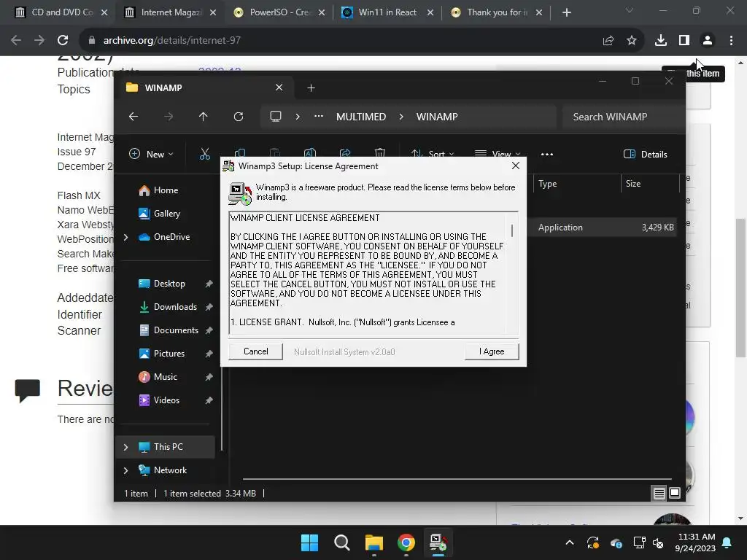Image resolution: width=747 pixels, height=560 pixels.
Task: Open the Chrome profile icon
Action: point(708,41)
